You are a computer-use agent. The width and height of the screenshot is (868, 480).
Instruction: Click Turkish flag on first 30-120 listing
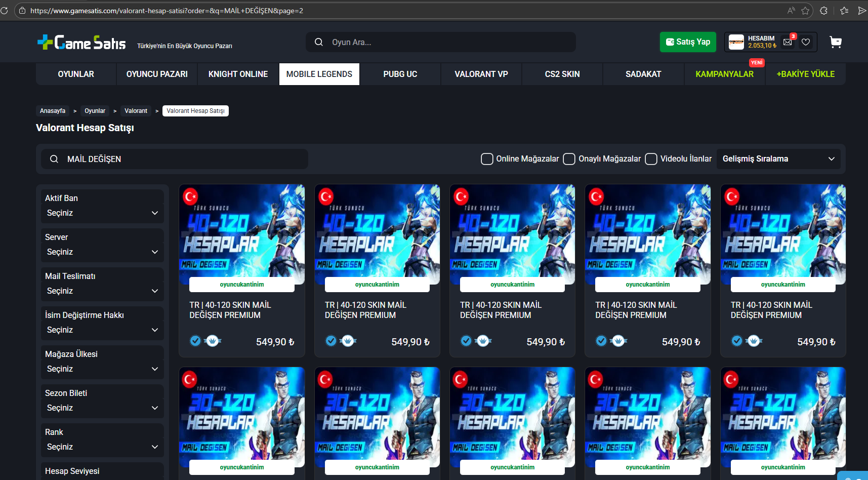point(190,379)
